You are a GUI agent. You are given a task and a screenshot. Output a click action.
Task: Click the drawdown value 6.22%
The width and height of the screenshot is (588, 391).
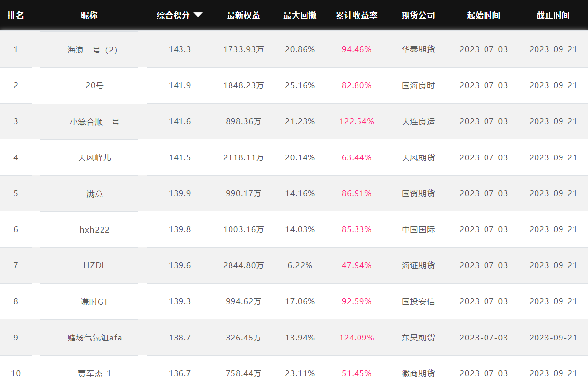point(300,266)
